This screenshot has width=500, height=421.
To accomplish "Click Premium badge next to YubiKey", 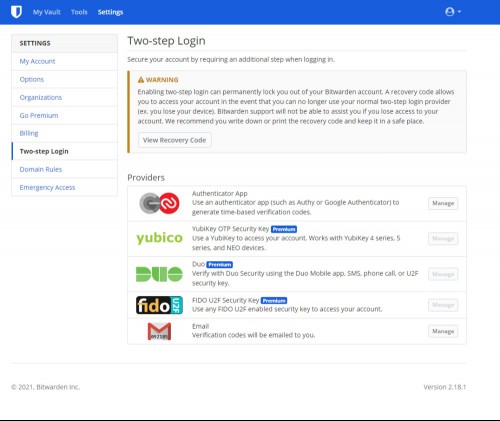I will [284, 229].
